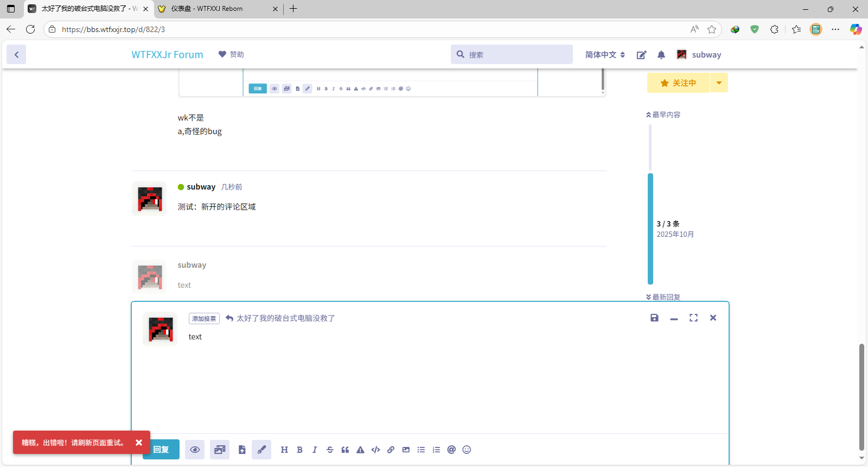Toggle bold text formatting
The width and height of the screenshot is (868, 467).
pos(299,450)
